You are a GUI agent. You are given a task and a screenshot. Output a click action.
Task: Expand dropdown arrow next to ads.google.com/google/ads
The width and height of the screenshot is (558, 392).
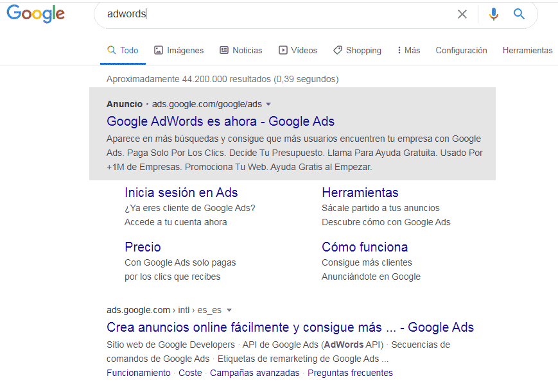tap(268, 104)
